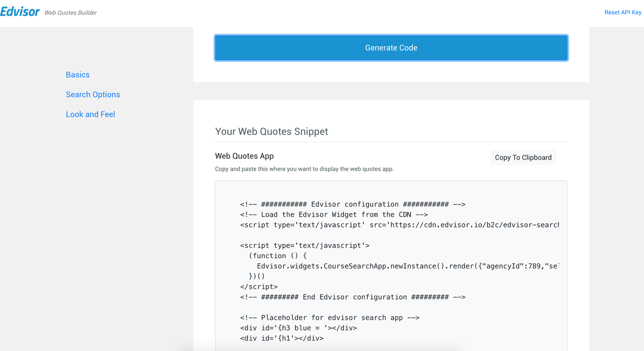Click the Web Quotes Builder subtitle
The width and height of the screenshot is (644, 351).
click(70, 13)
